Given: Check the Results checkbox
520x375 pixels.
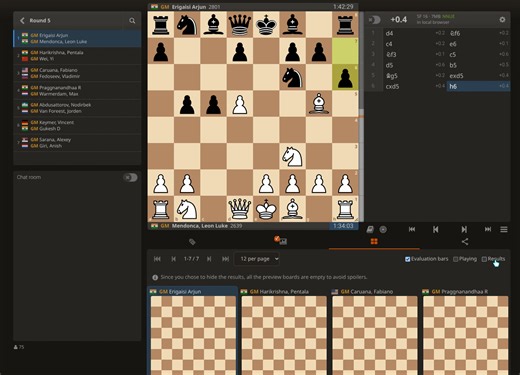Looking at the screenshot, I should click(x=484, y=259).
